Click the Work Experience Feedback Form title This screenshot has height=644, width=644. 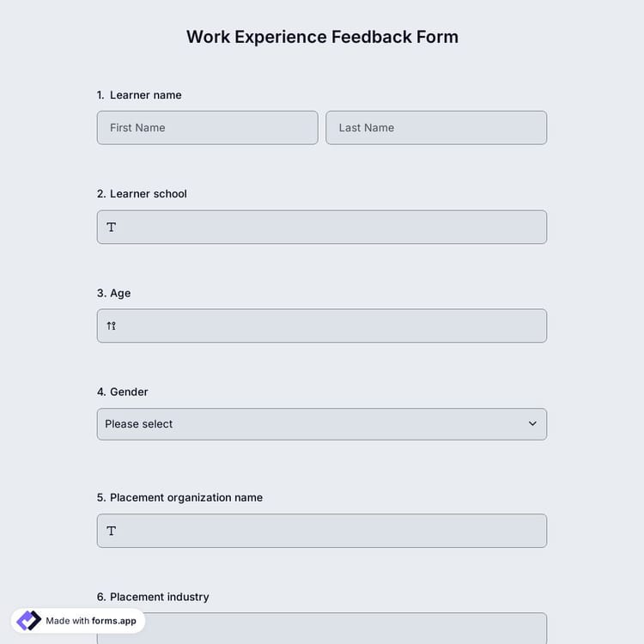(x=322, y=37)
